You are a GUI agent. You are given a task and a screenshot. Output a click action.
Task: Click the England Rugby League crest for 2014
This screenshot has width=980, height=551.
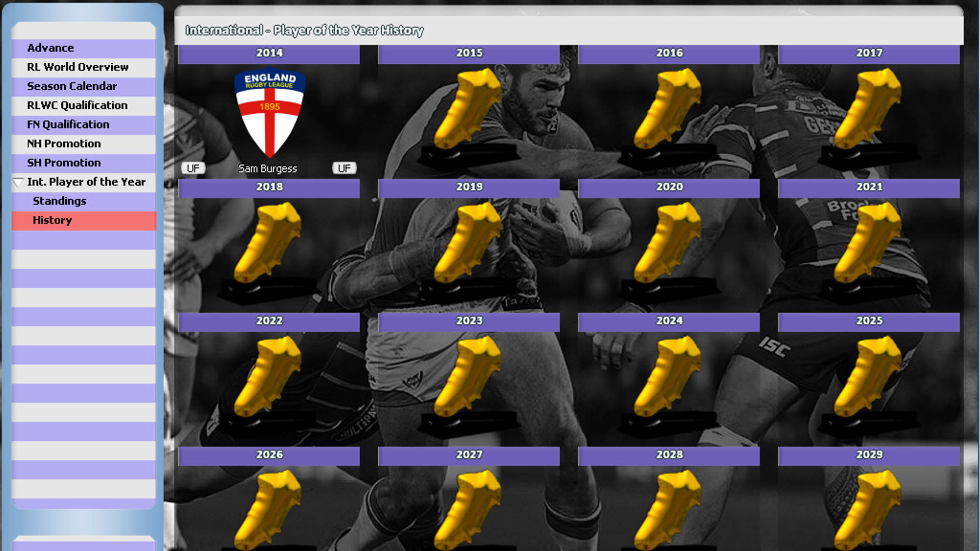[269, 112]
